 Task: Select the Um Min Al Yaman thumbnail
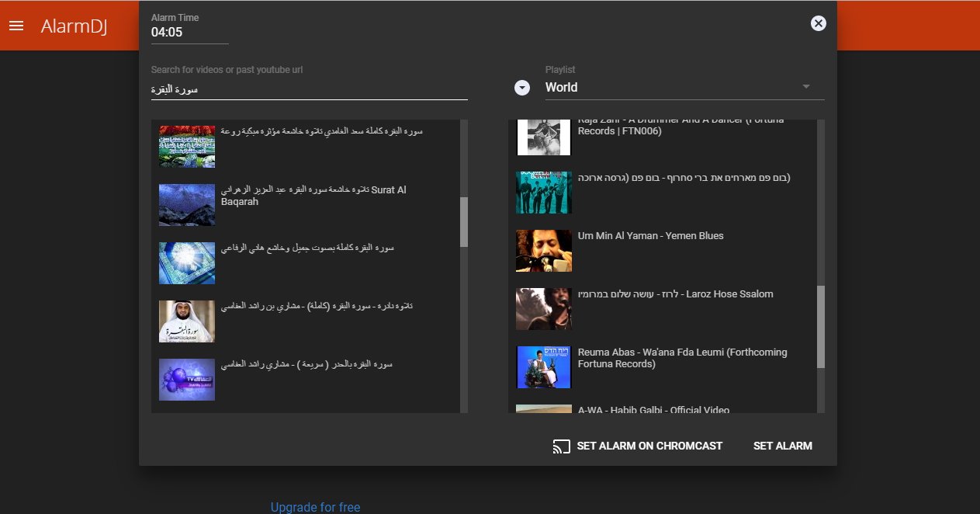coord(543,251)
